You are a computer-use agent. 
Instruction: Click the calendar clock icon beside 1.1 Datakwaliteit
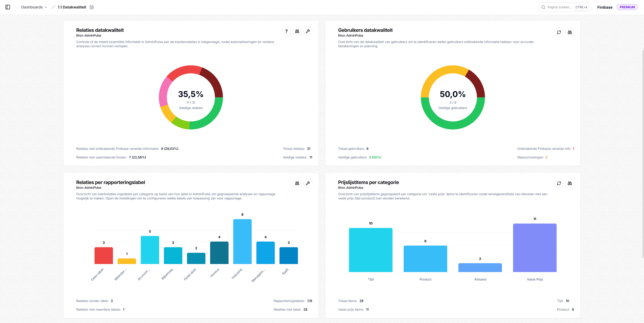92,7
